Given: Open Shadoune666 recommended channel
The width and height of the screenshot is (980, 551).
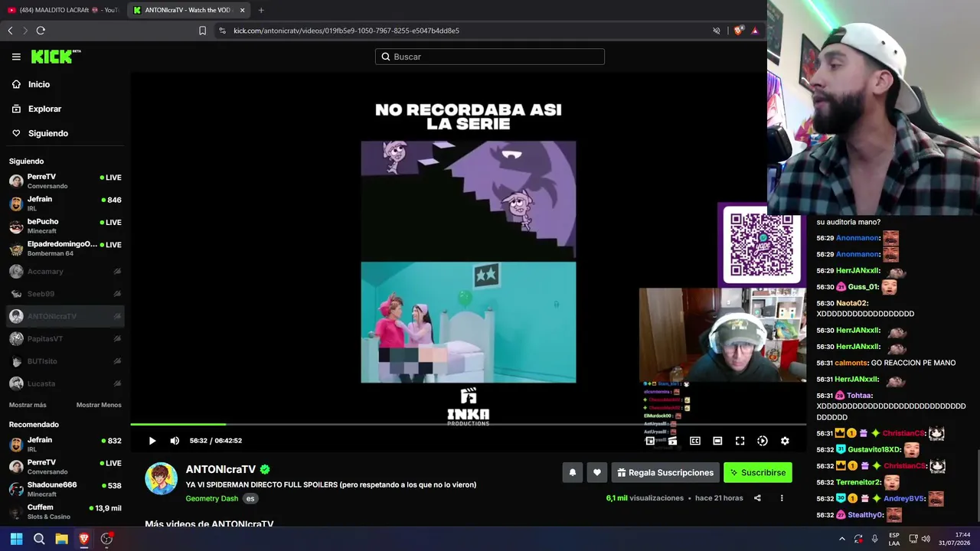Looking at the screenshot, I should (65, 489).
